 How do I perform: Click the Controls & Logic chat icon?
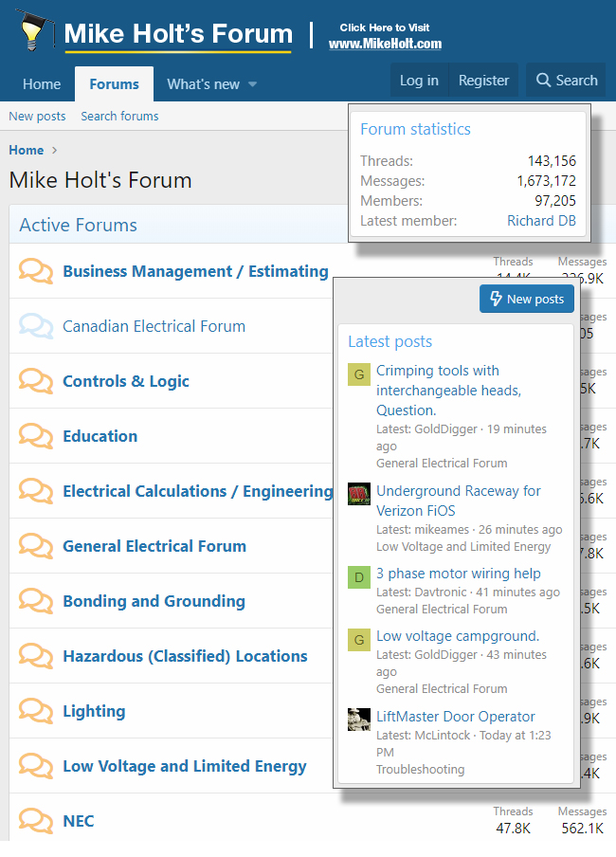coord(36,381)
